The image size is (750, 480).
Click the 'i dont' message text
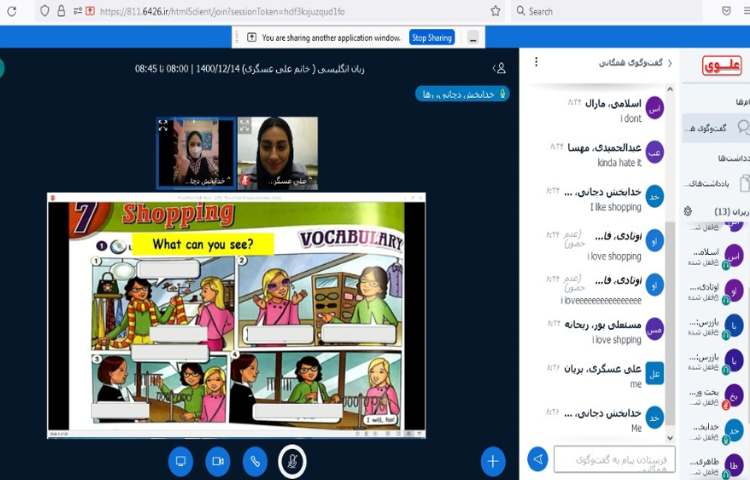[x=630, y=118]
